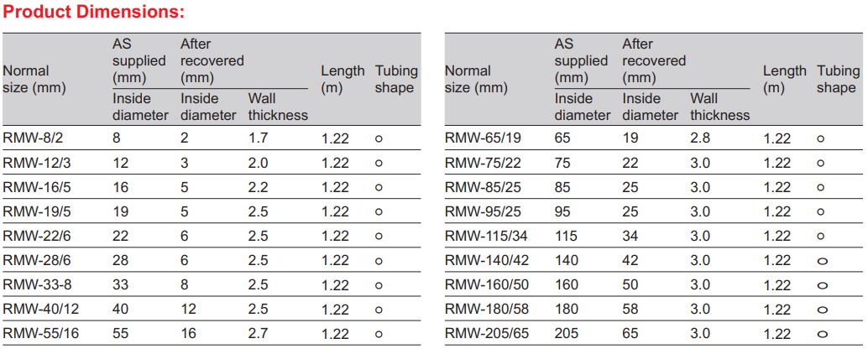Click the left table's Length (m) header

[342, 79]
